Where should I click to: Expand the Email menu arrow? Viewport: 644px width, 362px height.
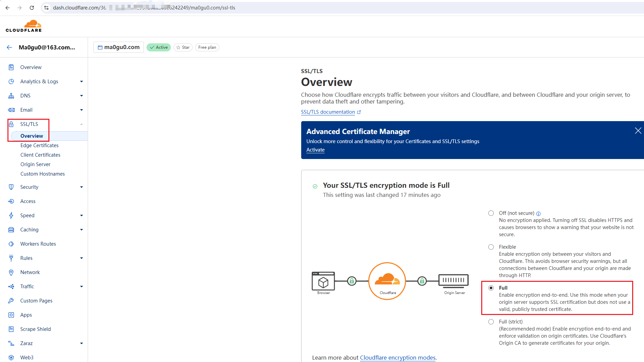82,110
